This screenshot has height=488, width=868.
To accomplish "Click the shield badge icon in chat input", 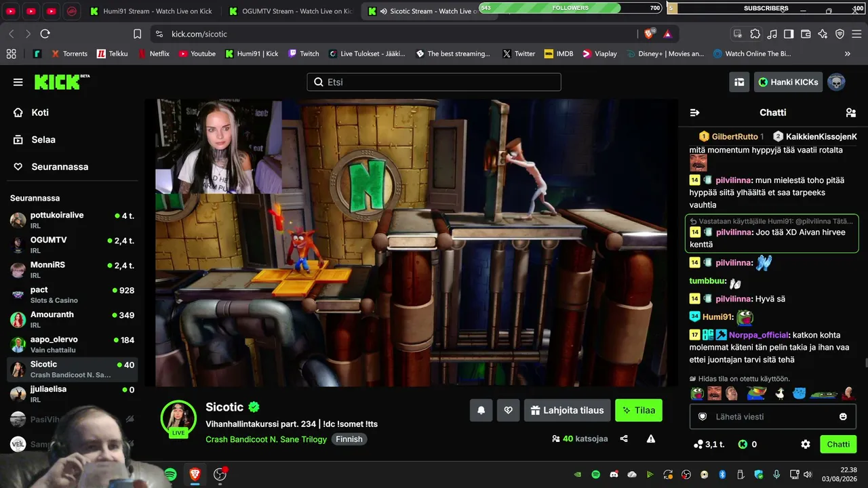I will (703, 417).
